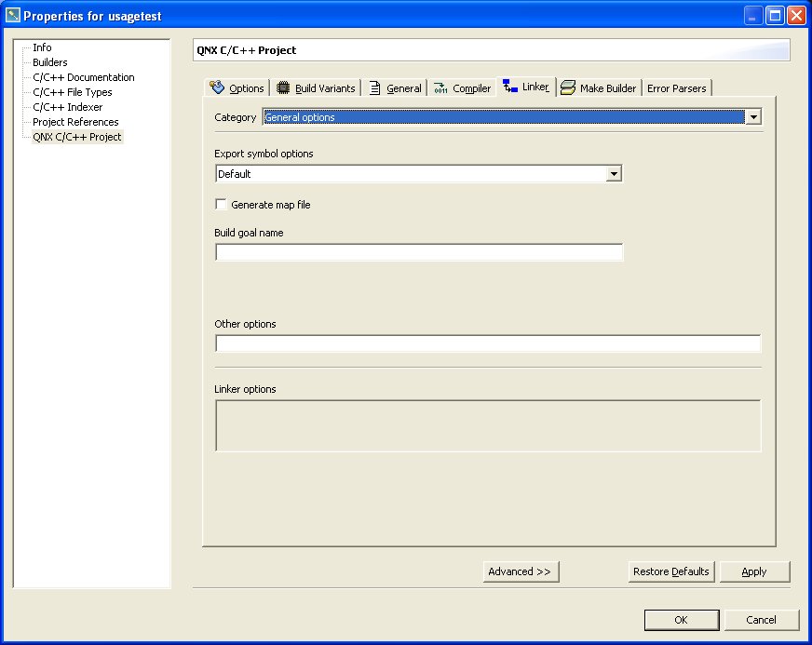Toggle Generate map file off after enabling
The width and height of the screenshot is (812, 645).
pos(220,204)
